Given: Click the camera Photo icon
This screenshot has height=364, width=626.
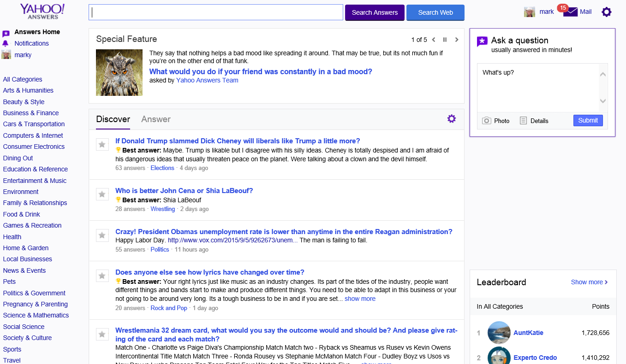Looking at the screenshot, I should tap(487, 121).
